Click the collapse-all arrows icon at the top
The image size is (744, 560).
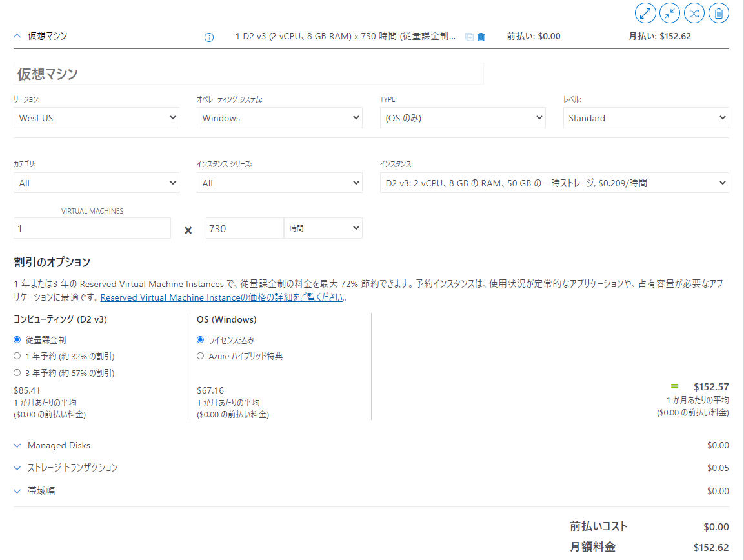pos(670,14)
